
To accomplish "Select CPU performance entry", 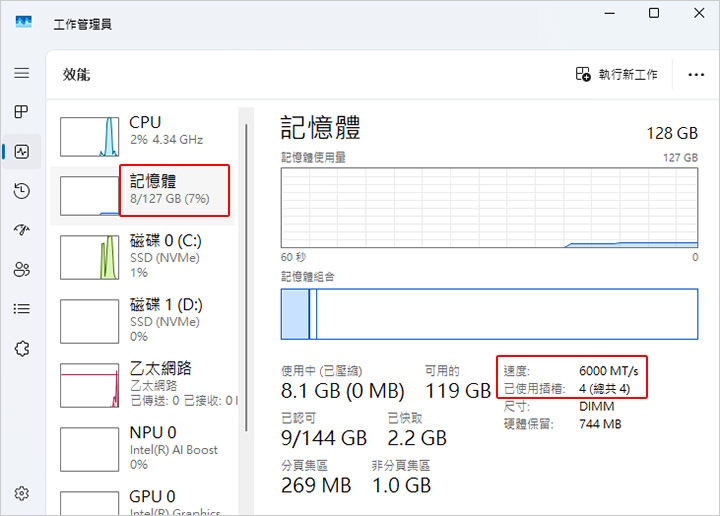I will click(x=142, y=135).
